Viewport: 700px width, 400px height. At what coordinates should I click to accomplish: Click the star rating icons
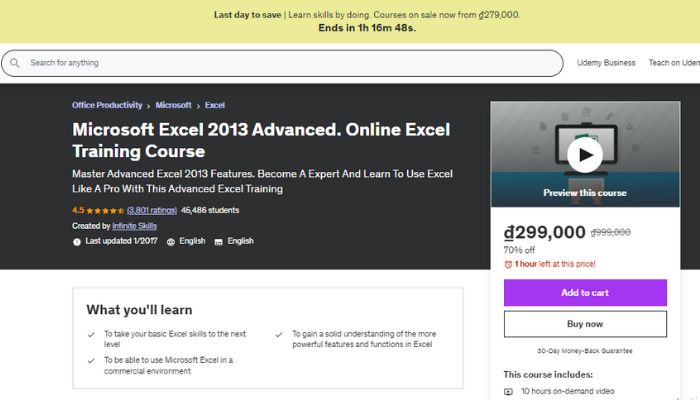click(x=105, y=211)
